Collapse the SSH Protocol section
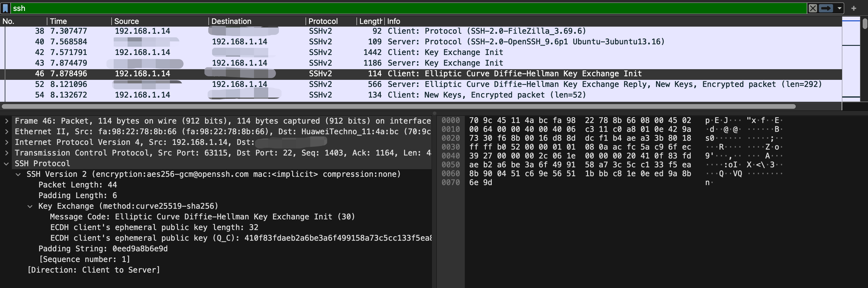 (7, 164)
